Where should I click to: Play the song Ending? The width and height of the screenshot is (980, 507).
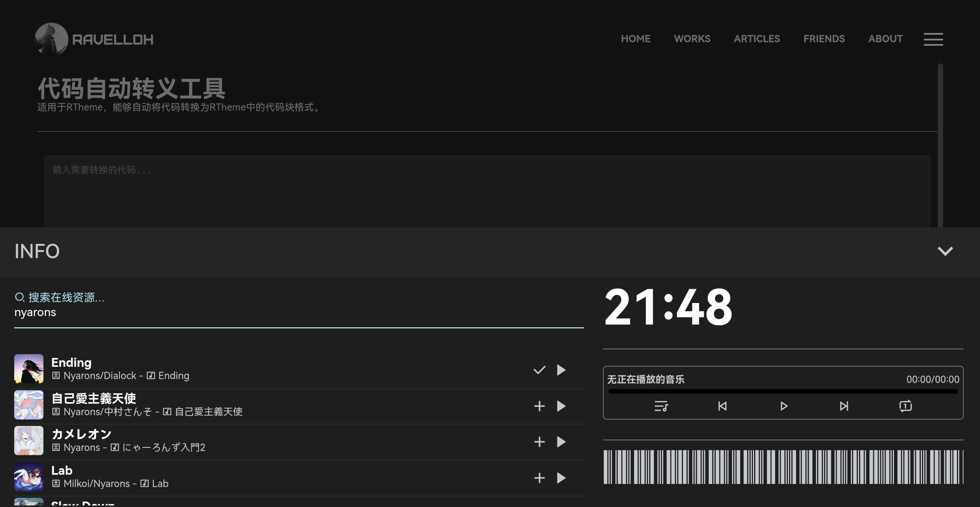[561, 370]
